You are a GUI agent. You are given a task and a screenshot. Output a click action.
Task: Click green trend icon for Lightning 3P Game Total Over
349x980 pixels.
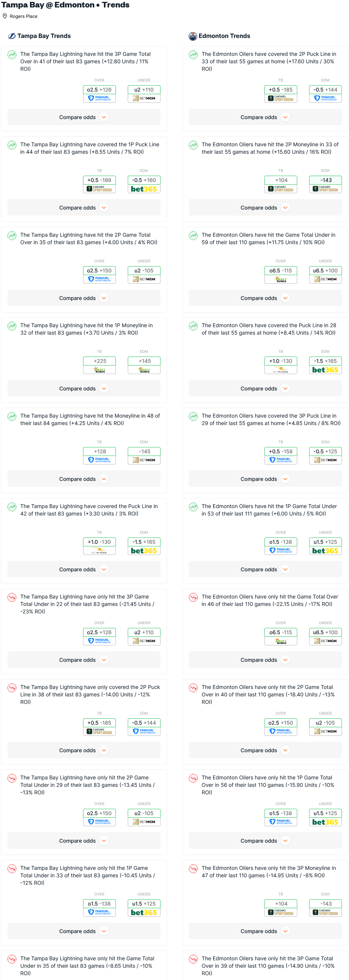pos(12,54)
